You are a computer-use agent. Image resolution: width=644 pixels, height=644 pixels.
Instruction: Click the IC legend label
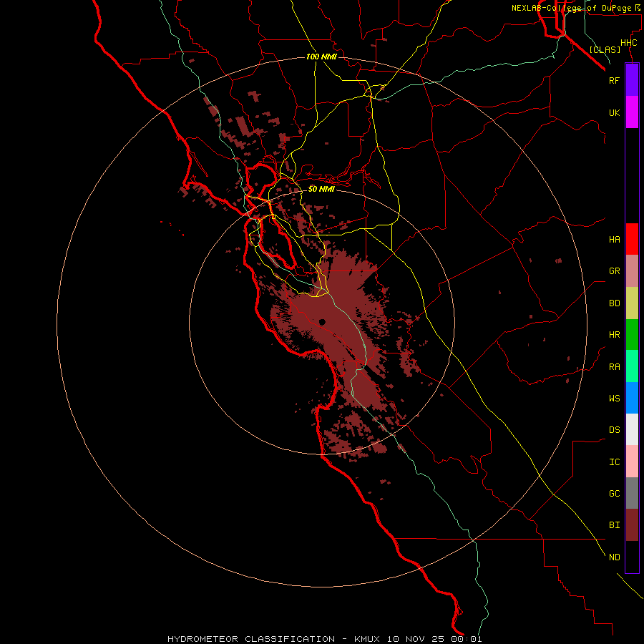coord(615,462)
